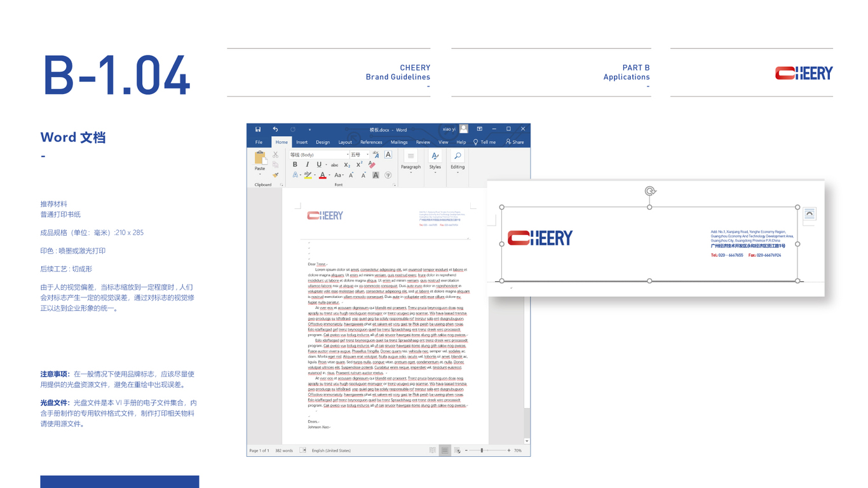Switch to Read Mode view

tap(433, 451)
